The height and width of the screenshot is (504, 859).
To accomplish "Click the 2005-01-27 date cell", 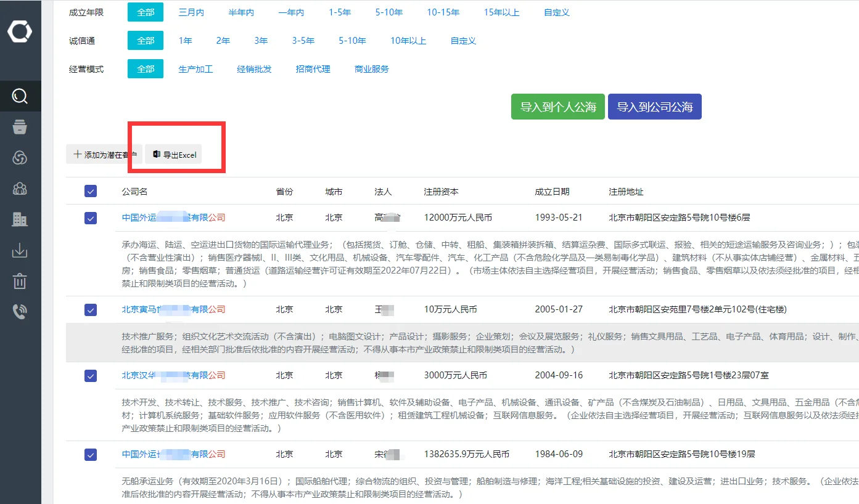I will (559, 309).
